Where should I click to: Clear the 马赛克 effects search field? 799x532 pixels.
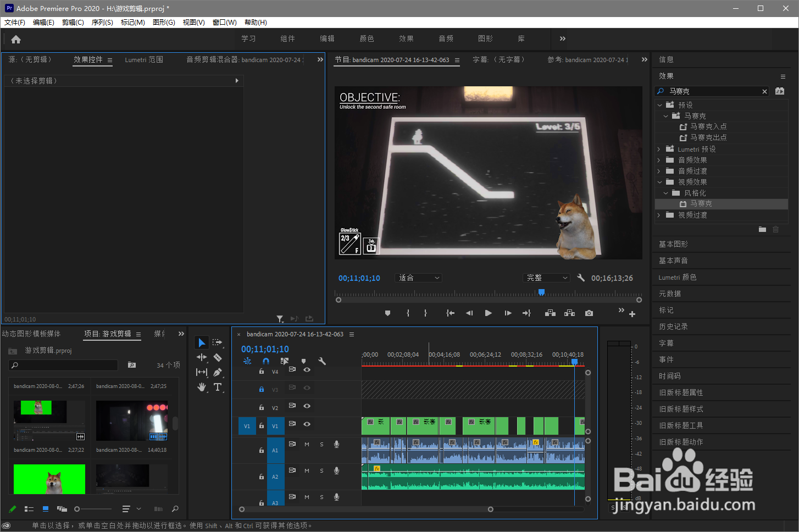tap(764, 92)
